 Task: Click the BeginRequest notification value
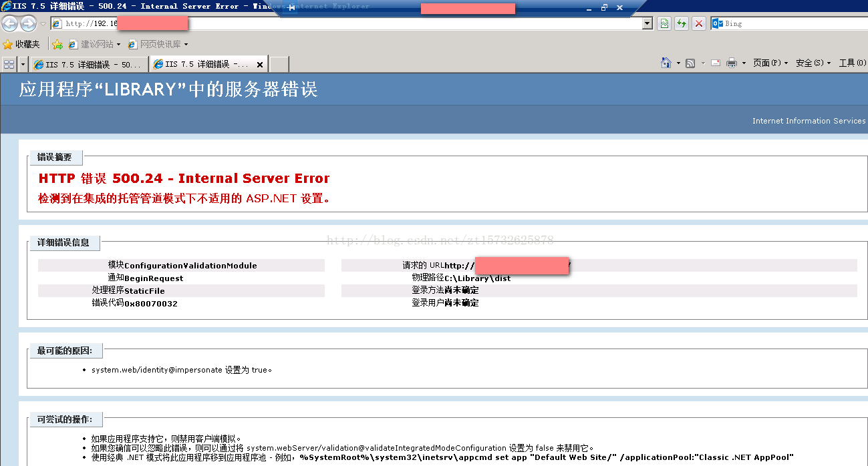(x=154, y=278)
